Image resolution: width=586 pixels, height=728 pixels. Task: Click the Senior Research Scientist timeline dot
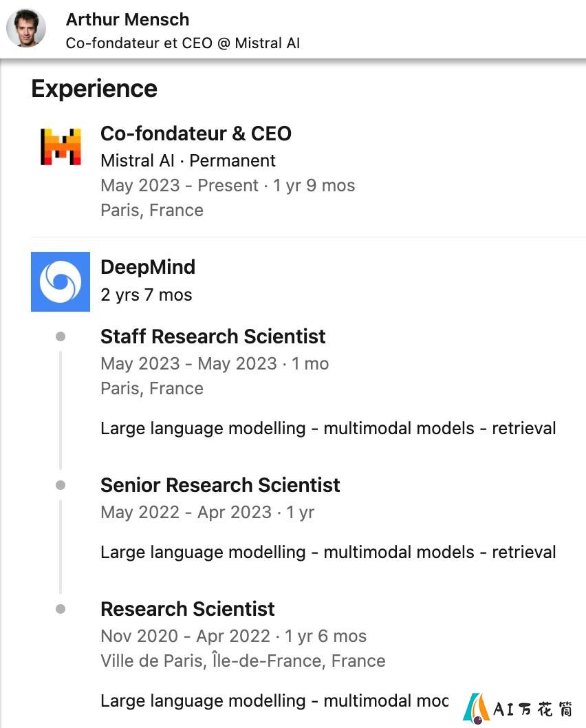click(61, 485)
